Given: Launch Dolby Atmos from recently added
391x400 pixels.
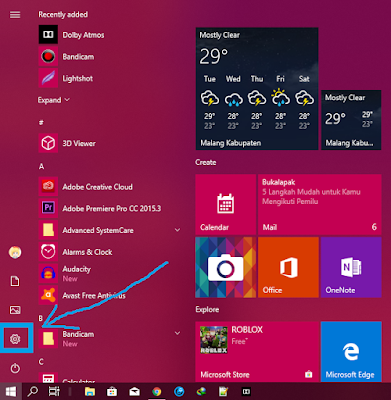Looking at the screenshot, I should click(71, 35).
